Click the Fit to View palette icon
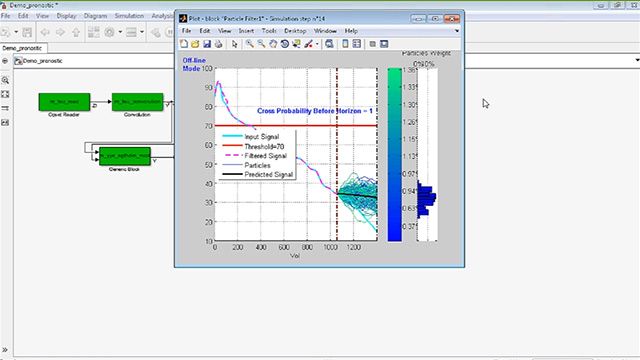The width and height of the screenshot is (640, 360). click(x=5, y=94)
